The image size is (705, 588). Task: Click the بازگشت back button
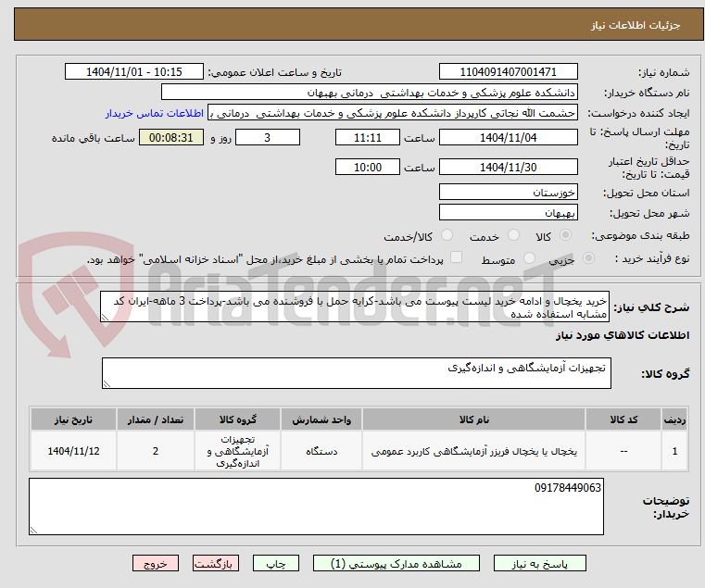tap(216, 563)
